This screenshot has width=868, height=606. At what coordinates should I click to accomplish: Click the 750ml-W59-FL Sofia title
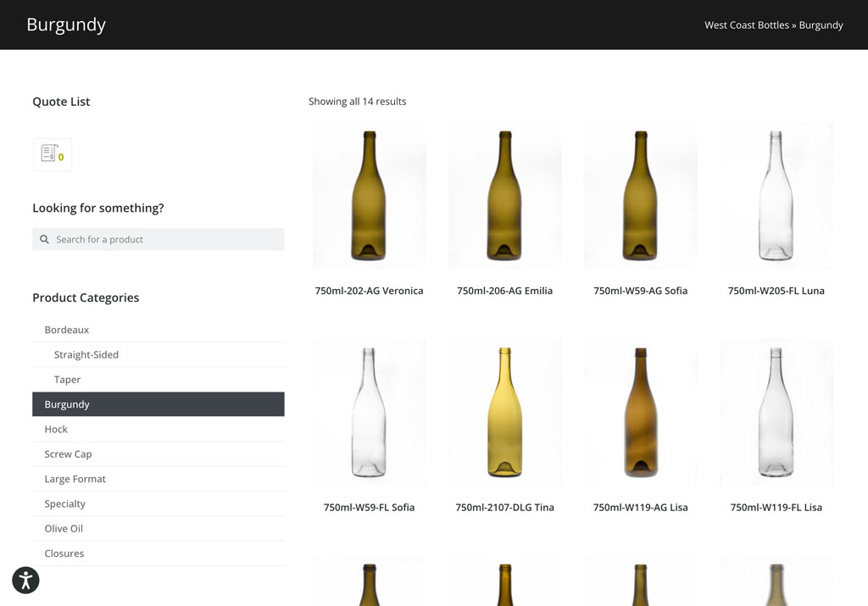tap(370, 507)
